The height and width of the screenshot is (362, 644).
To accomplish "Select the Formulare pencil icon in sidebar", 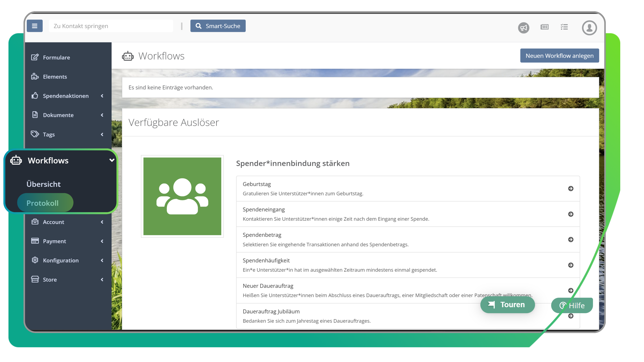I will (x=35, y=57).
